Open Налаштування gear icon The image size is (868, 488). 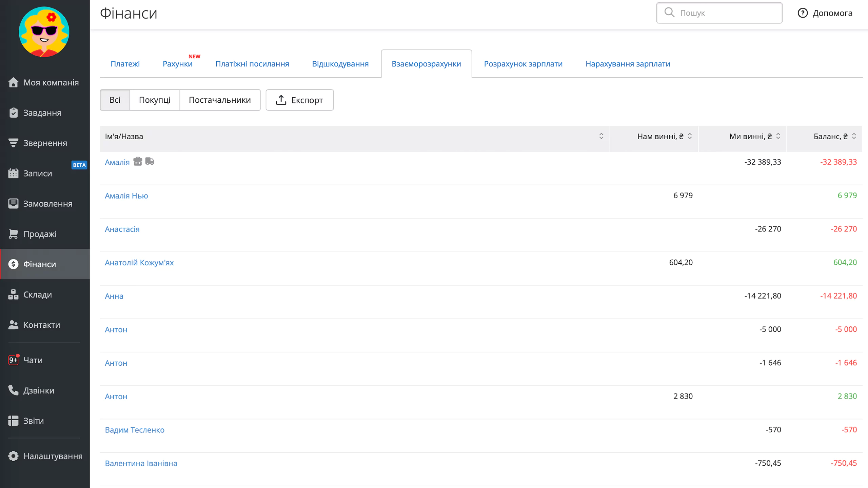[13, 456]
